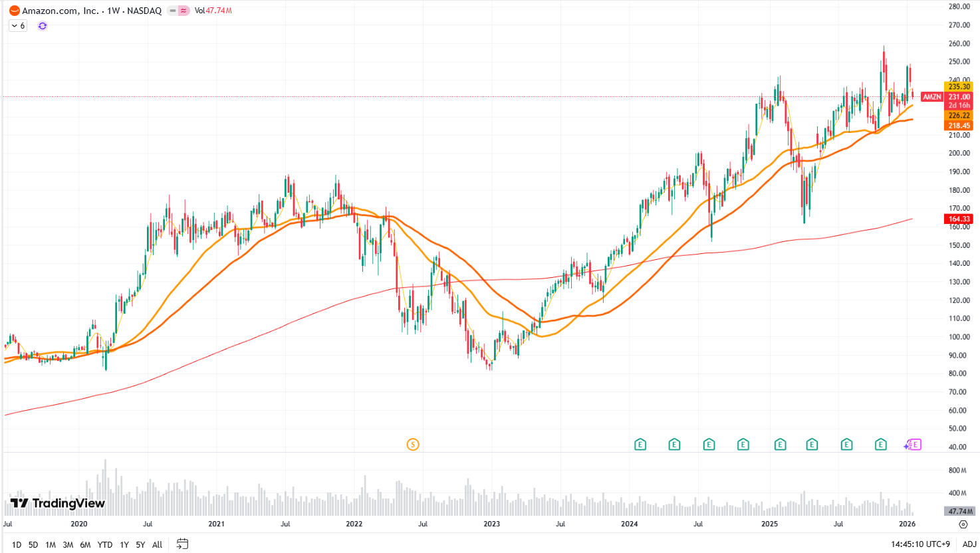
Task: Click the NASDAQ exchange label
Action: point(146,11)
